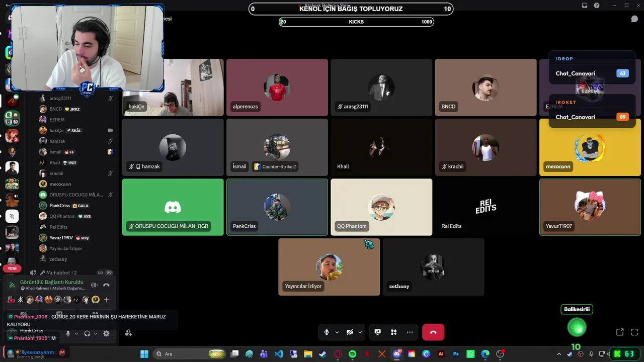Open the Discord inbox
This screenshot has height=362, width=644.
pos(585,6)
